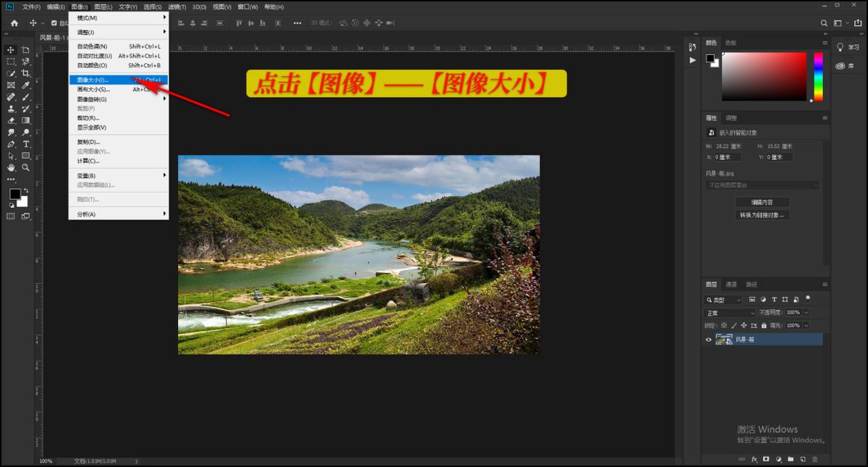Screen dimensions: 868x467
Task: Enable lock transparent pixels in Layers panel
Action: pyautogui.click(x=726, y=326)
